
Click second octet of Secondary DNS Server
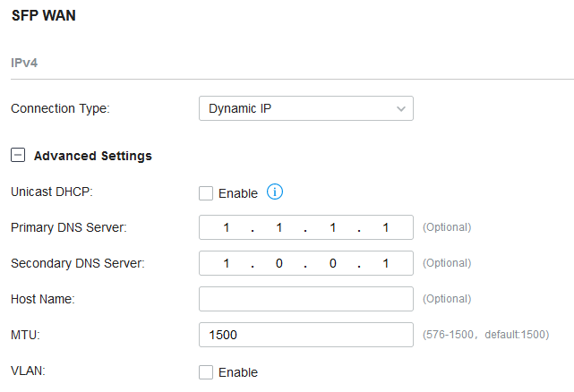tap(279, 263)
